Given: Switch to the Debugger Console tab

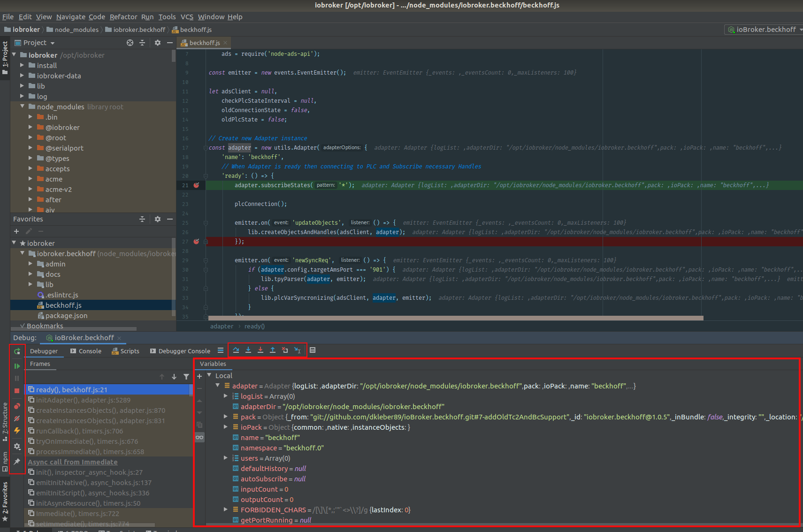Looking at the screenshot, I should click(180, 351).
